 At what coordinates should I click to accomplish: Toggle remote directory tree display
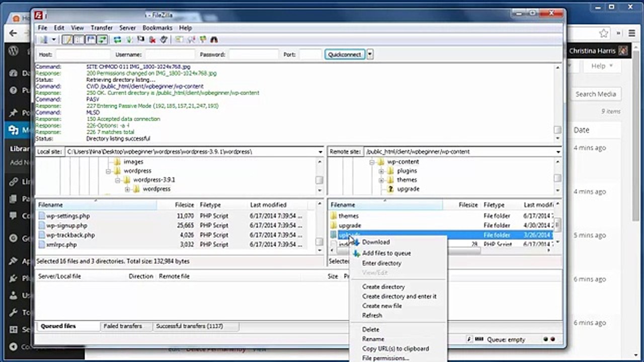(x=91, y=40)
